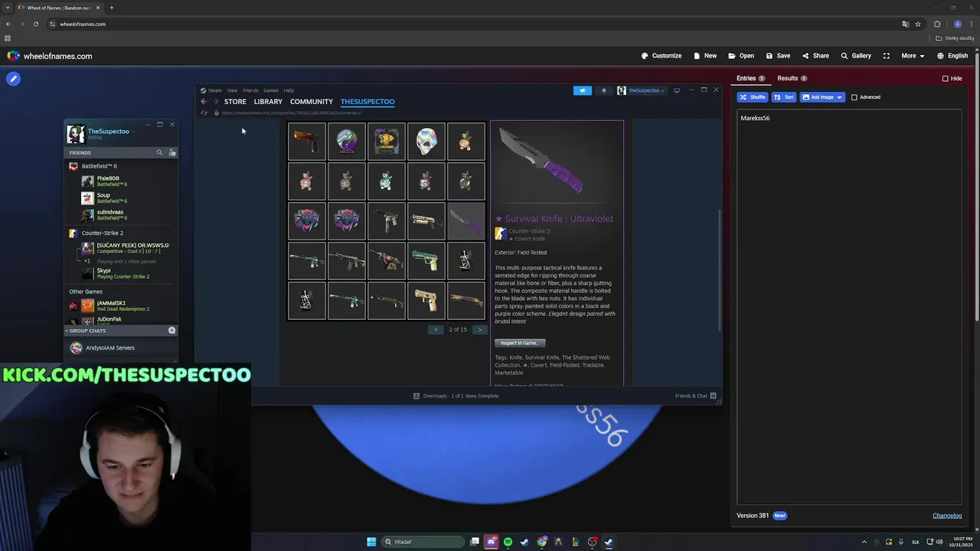Open Steam Downloads status link
This screenshot has height=551, width=980.
point(456,396)
